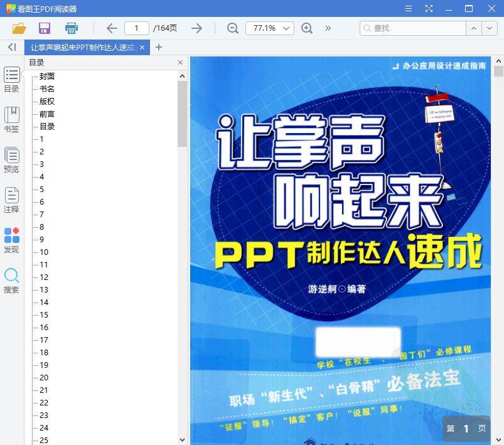Jump to outline entry 9

(x=42, y=239)
